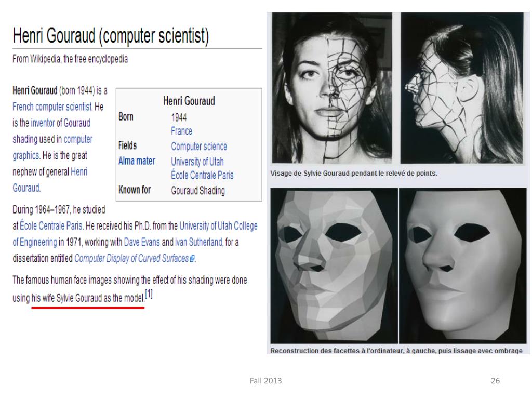Click caption 'Visage de Sylvie Gouraud pendant le relevé'
Screen dimensions: 532x399
pos(354,174)
